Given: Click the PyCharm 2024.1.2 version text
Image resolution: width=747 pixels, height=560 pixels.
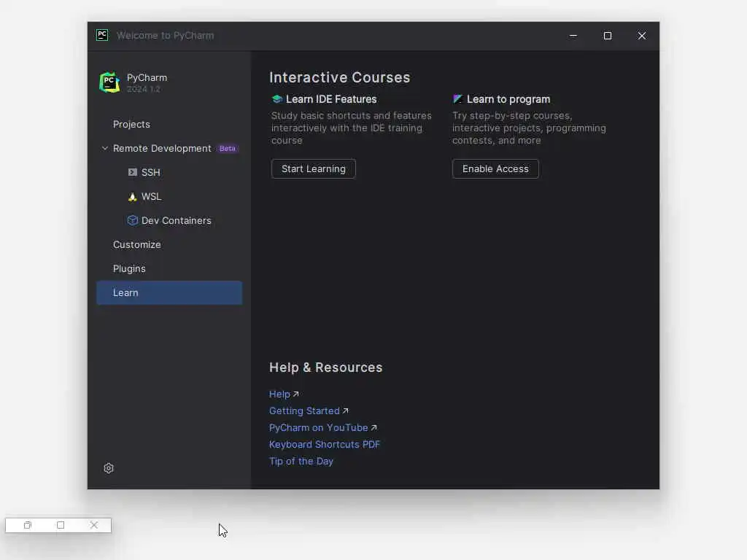Looking at the screenshot, I should pos(144,89).
